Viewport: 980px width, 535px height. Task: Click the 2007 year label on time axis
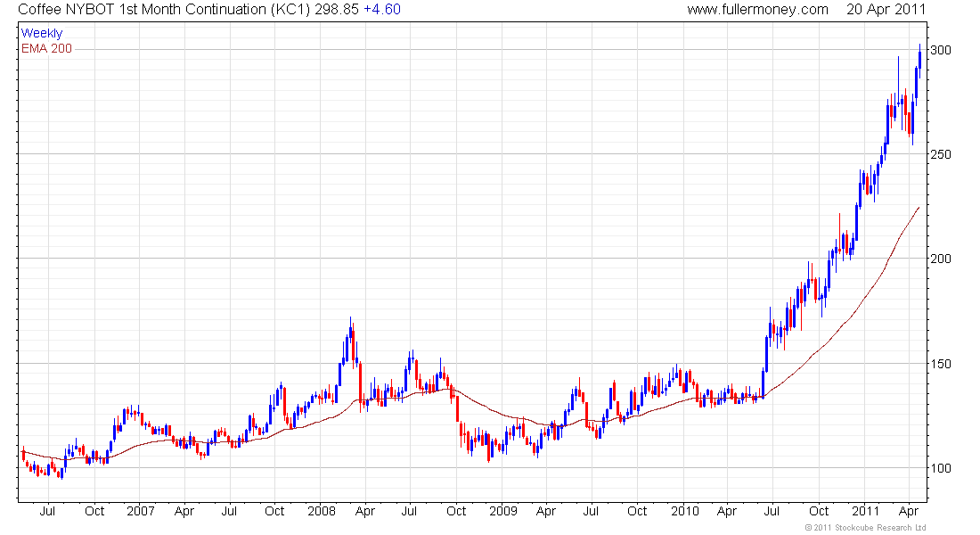click(141, 511)
